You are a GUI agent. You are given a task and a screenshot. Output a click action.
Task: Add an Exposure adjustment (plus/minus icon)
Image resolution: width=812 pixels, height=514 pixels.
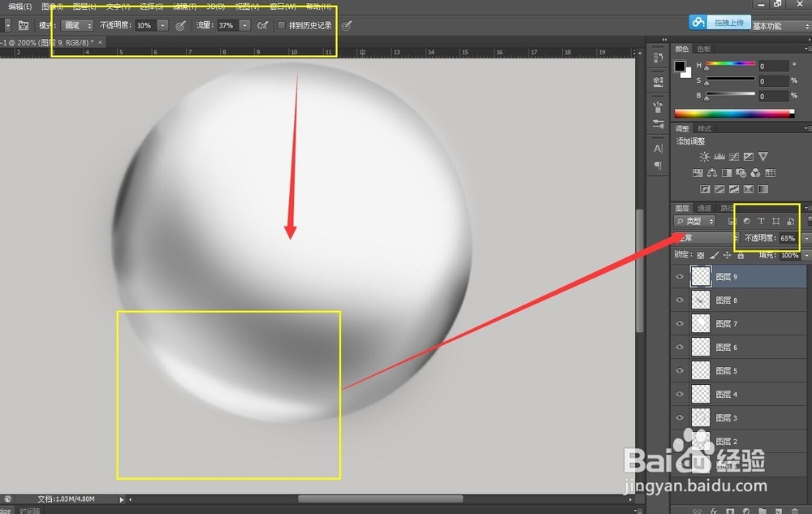(x=749, y=157)
